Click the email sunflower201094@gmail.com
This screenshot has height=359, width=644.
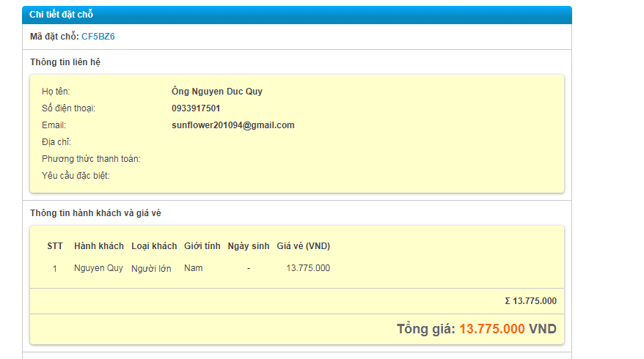point(233,125)
